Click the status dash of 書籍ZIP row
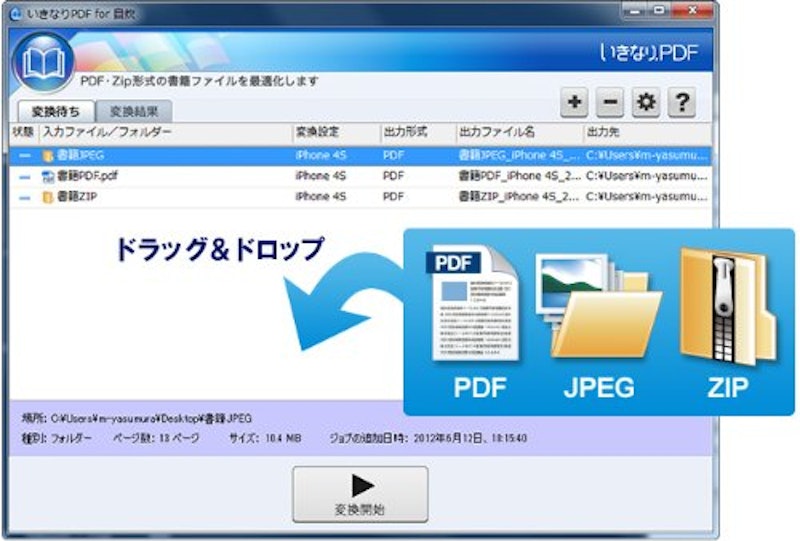The width and height of the screenshot is (800, 541). [x=24, y=197]
